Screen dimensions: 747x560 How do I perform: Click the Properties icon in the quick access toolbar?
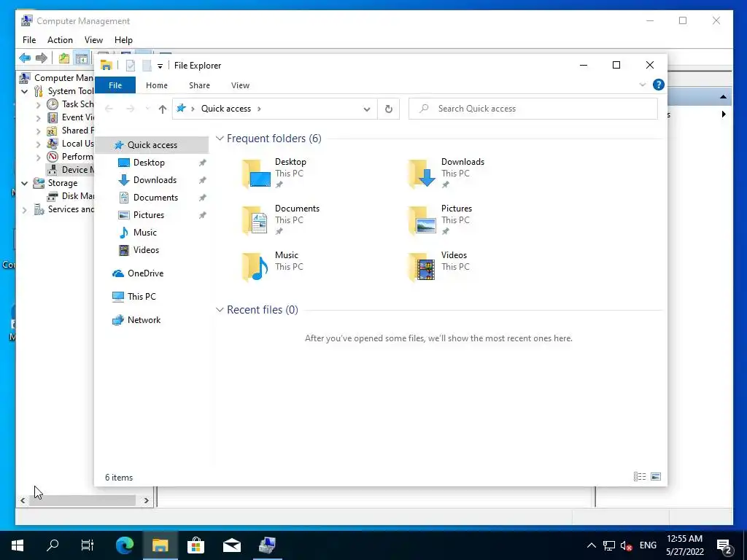(x=130, y=66)
